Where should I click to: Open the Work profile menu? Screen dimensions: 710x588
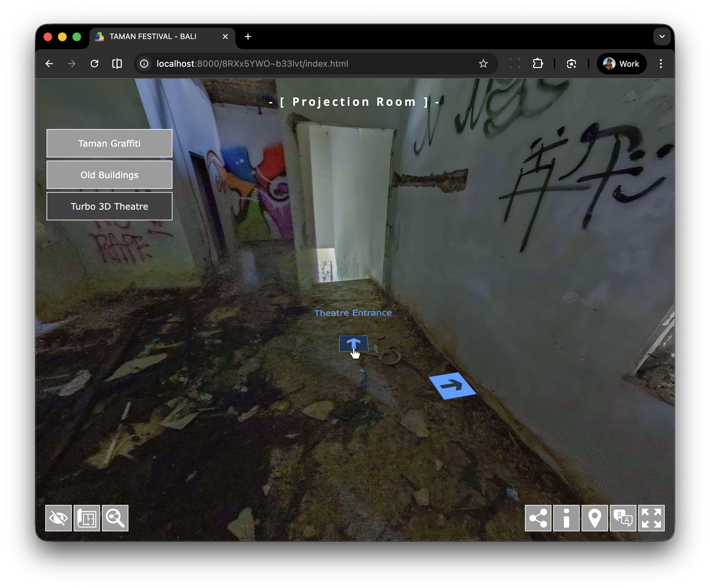tap(622, 64)
